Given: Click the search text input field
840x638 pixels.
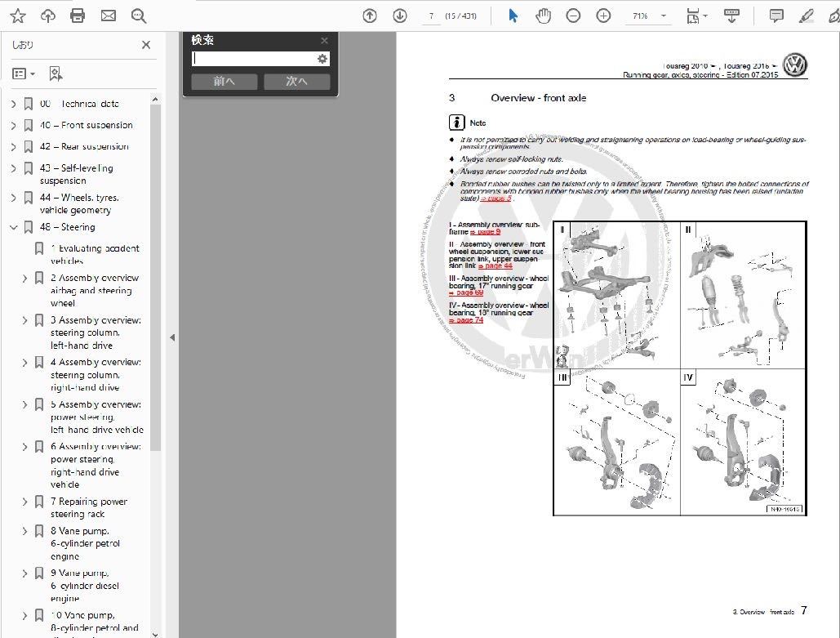Looking at the screenshot, I should coord(253,59).
